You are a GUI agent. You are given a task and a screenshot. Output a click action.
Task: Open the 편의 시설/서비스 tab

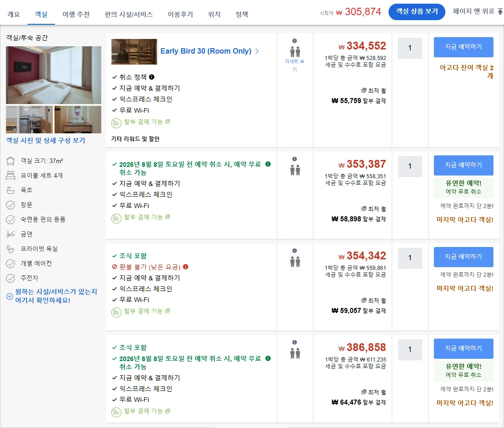point(129,15)
